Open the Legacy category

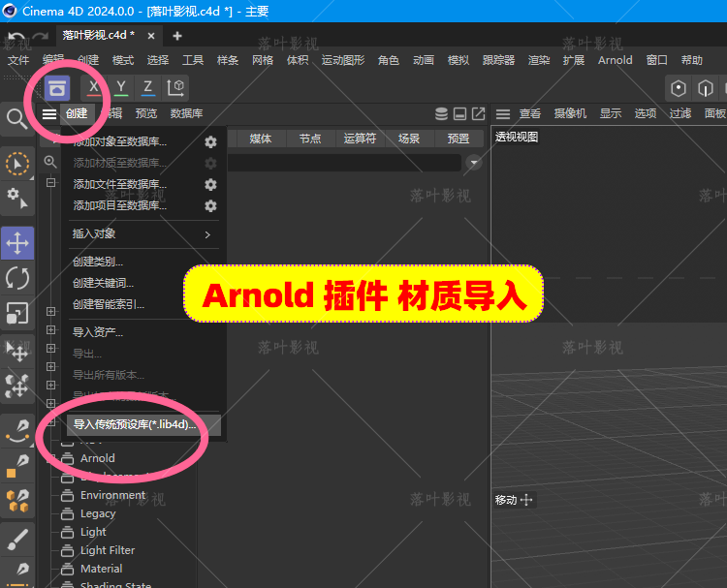coord(98,513)
